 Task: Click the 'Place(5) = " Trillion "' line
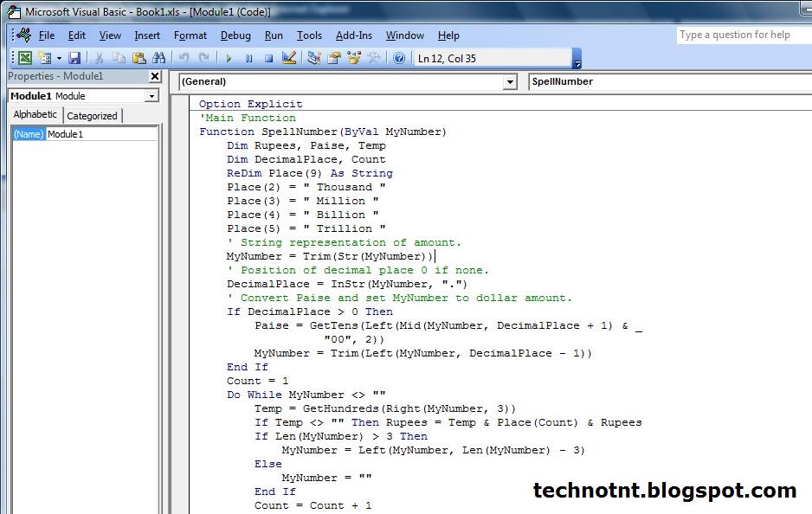306,228
